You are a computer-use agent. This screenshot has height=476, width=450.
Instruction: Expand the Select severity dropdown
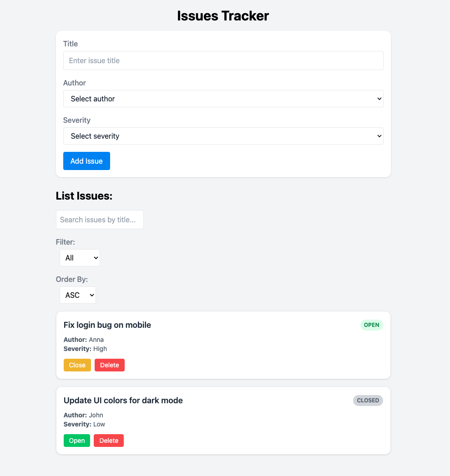223,136
